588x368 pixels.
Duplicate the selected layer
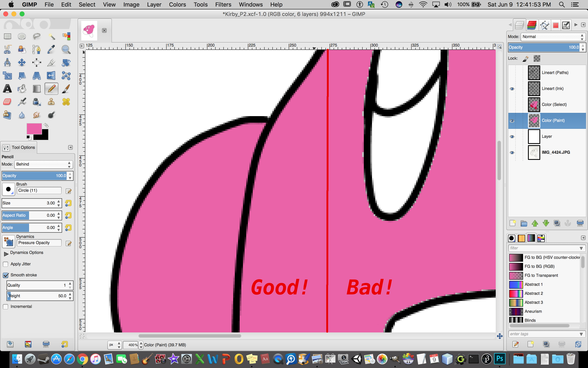tap(557, 223)
